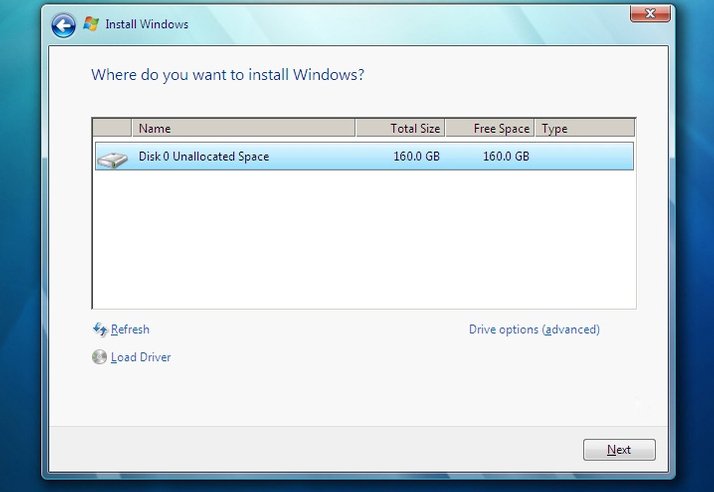The height and width of the screenshot is (492, 714).
Task: Sort by the Name column header
Action: pos(243,128)
